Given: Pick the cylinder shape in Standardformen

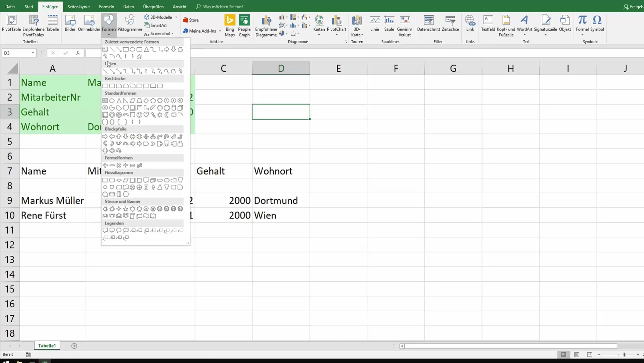Looking at the screenshot, I should point(174,108).
